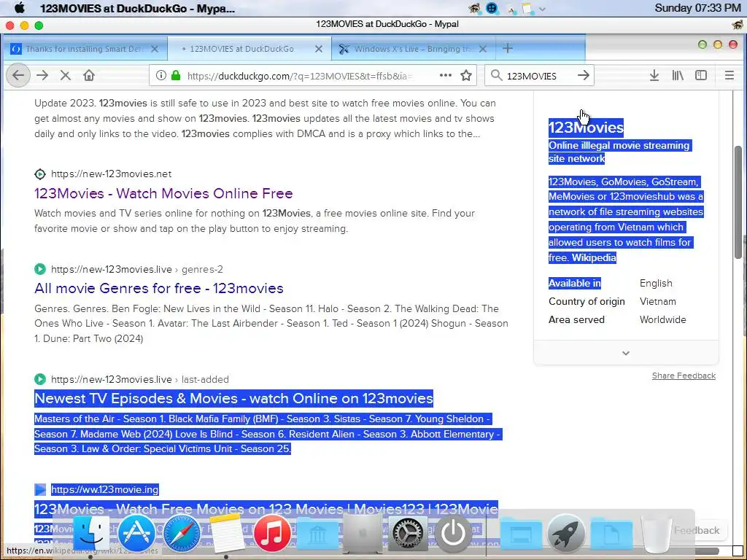Click the forward navigation arrow
This screenshot has width=747, height=560.
coord(42,75)
